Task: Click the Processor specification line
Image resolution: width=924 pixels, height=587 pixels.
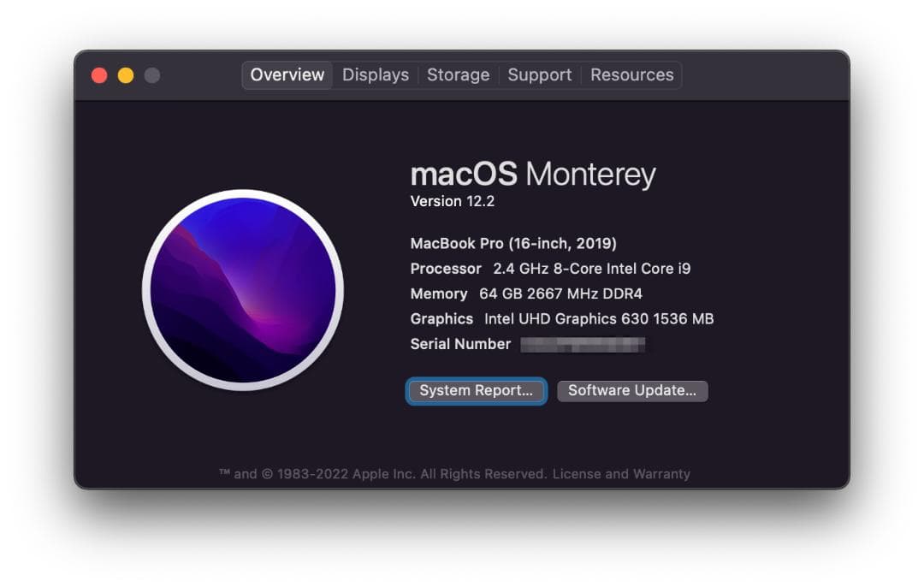Action: pyautogui.click(x=551, y=269)
